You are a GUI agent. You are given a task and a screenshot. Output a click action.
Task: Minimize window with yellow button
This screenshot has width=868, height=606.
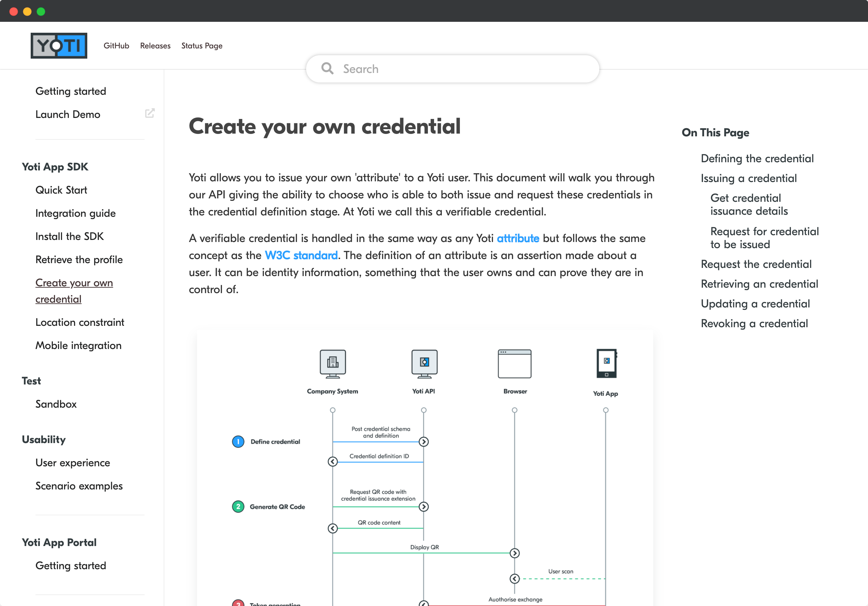pyautogui.click(x=27, y=11)
